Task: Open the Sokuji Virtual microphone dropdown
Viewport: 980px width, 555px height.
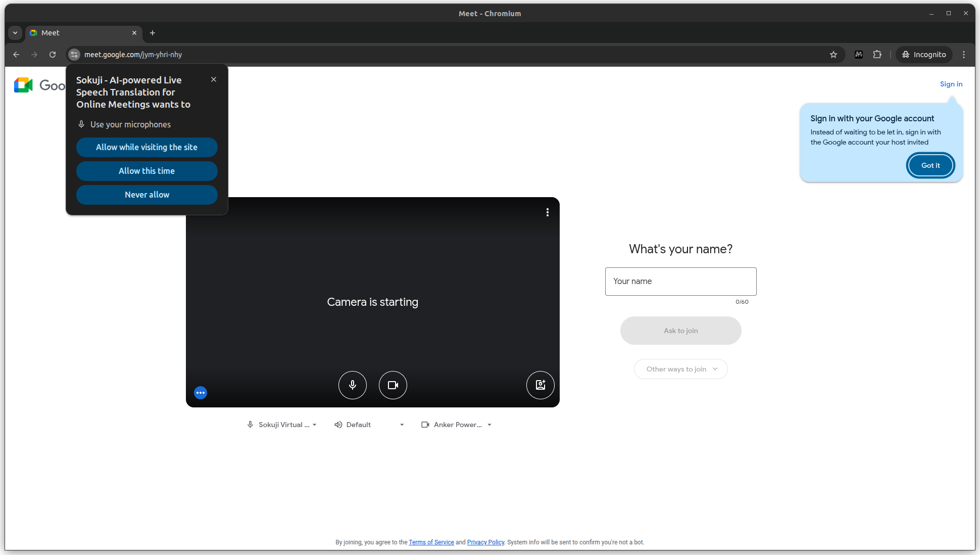Action: [282, 425]
